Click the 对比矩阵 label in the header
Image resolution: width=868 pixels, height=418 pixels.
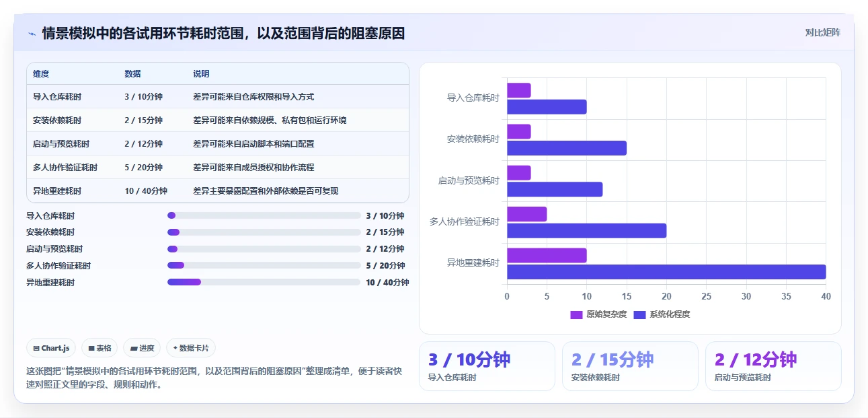click(x=823, y=32)
